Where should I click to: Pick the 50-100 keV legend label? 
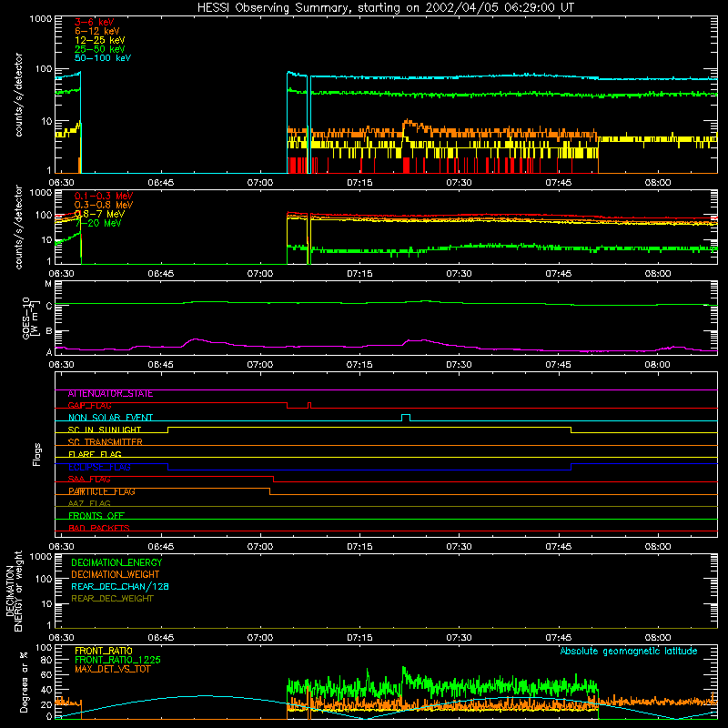(x=103, y=58)
